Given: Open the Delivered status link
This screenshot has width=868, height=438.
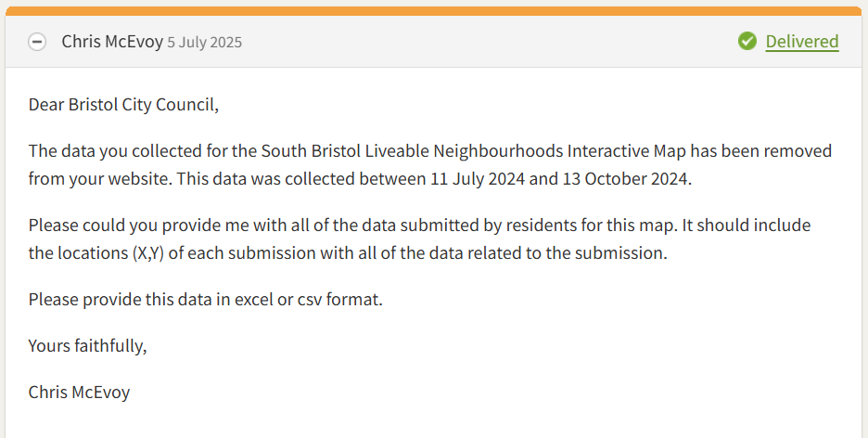Looking at the screenshot, I should coord(801,42).
